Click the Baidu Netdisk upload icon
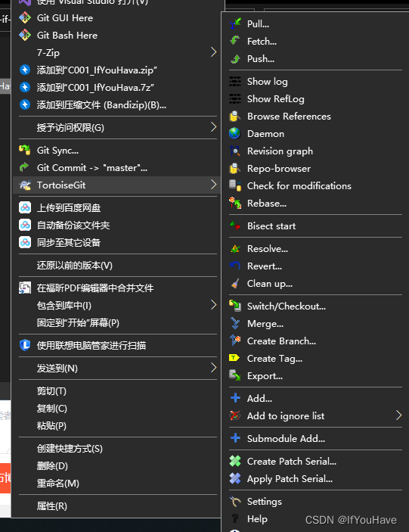The image size is (409, 532). [x=25, y=207]
